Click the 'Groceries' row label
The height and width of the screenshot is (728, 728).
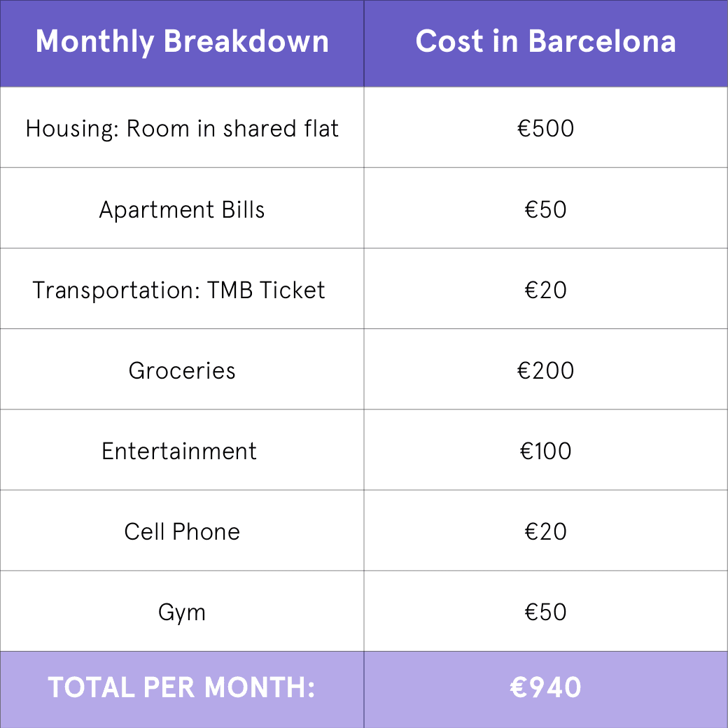[x=182, y=371]
